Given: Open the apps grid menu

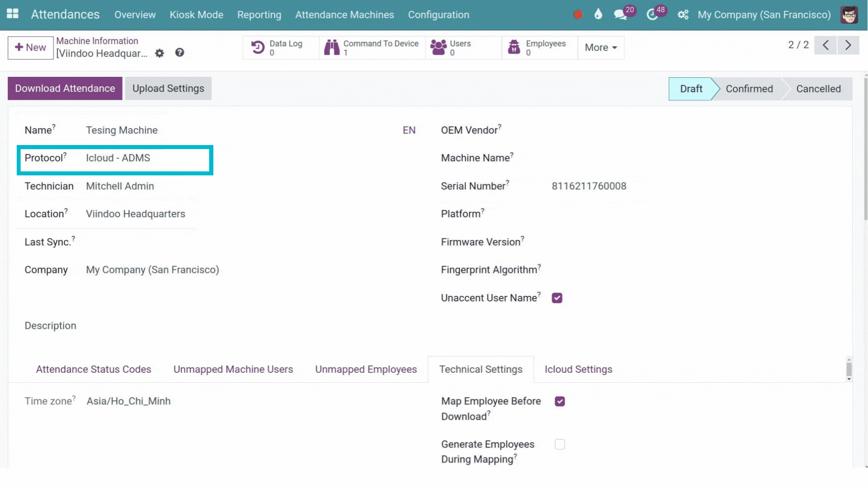Looking at the screenshot, I should pos(12,14).
